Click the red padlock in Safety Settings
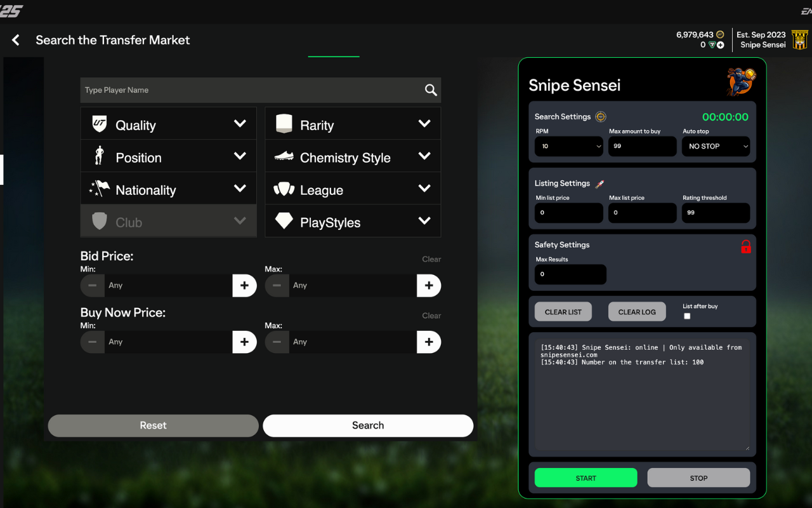The image size is (812, 508). pos(745,246)
